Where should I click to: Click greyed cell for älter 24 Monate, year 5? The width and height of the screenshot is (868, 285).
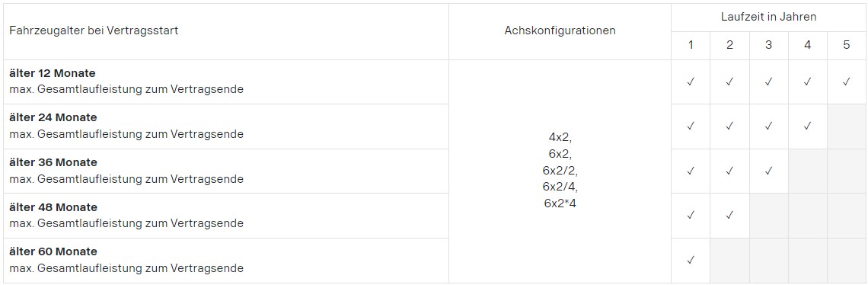coord(847,126)
